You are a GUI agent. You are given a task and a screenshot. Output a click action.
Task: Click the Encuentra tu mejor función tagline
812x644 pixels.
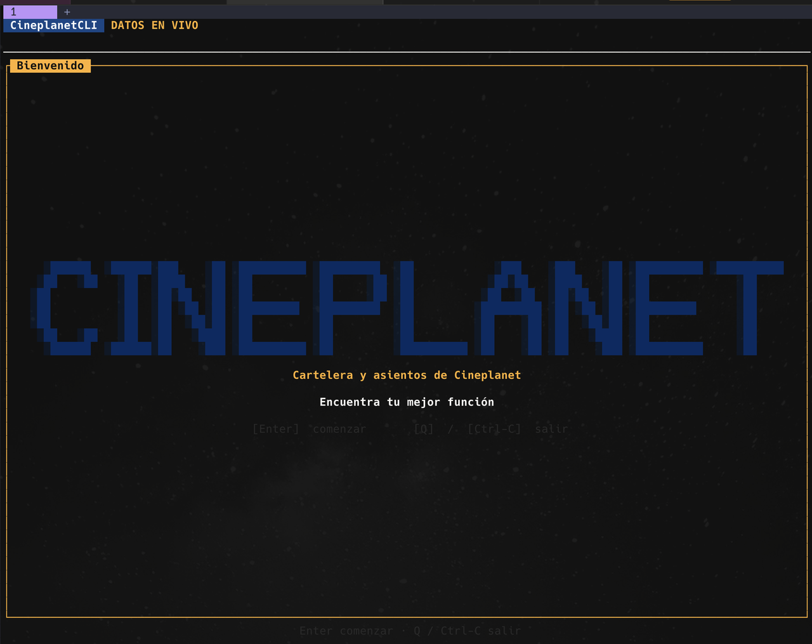(x=407, y=402)
